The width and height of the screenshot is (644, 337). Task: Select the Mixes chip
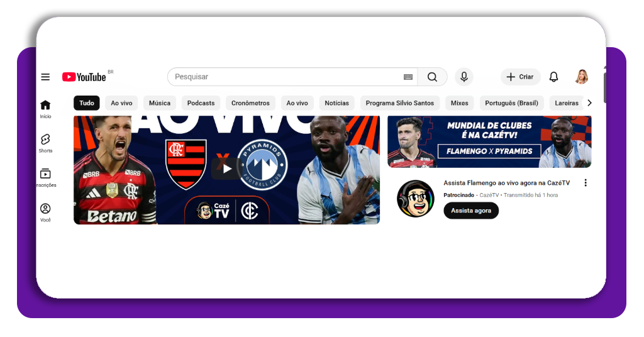click(x=460, y=103)
